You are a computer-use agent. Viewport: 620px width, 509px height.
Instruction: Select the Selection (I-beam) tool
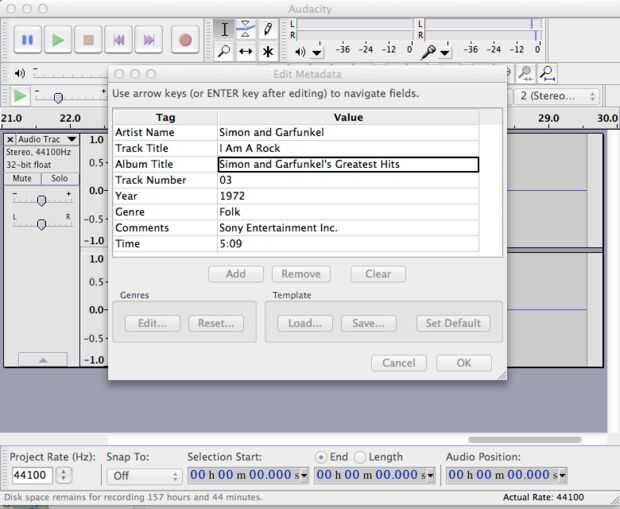(224, 30)
